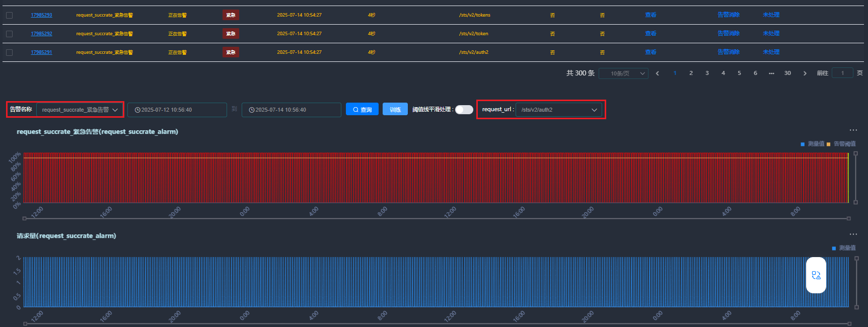Select the checkbox for alarm 17985292
The width and height of the screenshot is (868, 327).
point(9,34)
